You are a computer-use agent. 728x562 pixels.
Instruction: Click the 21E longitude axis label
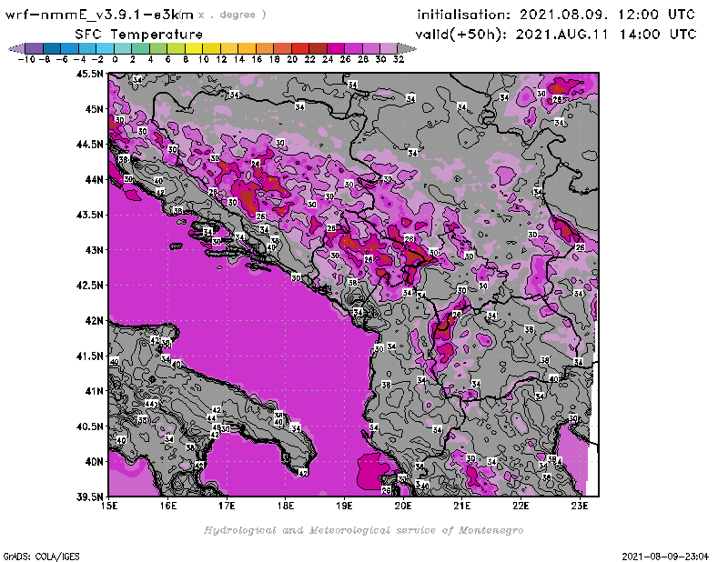coord(462,506)
